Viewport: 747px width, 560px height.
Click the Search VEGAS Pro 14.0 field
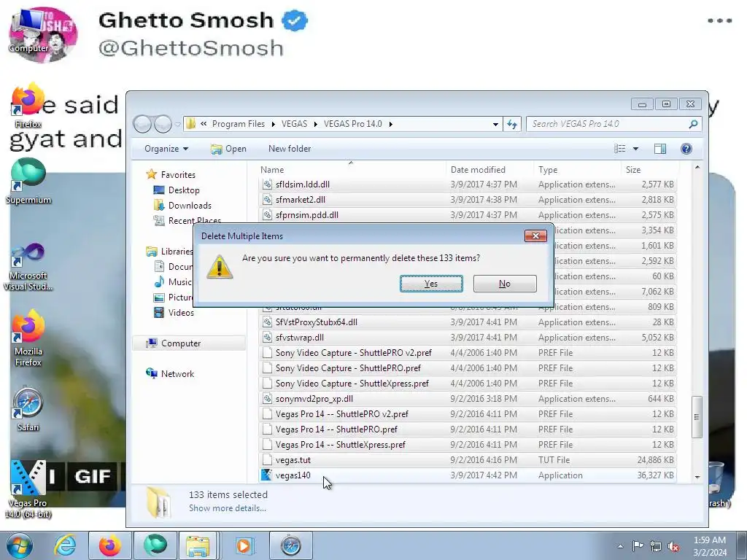[x=614, y=124]
